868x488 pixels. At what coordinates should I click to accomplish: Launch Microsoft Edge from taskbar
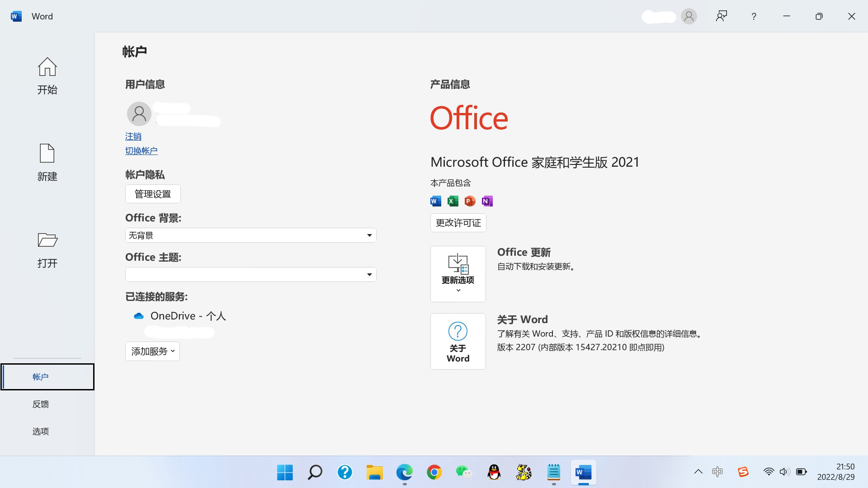coord(404,473)
